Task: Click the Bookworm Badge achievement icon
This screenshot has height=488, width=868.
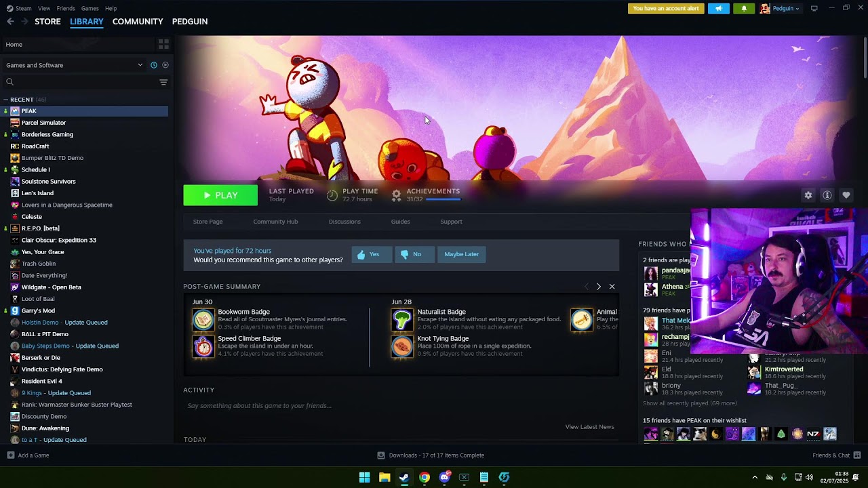Action: [203, 319]
